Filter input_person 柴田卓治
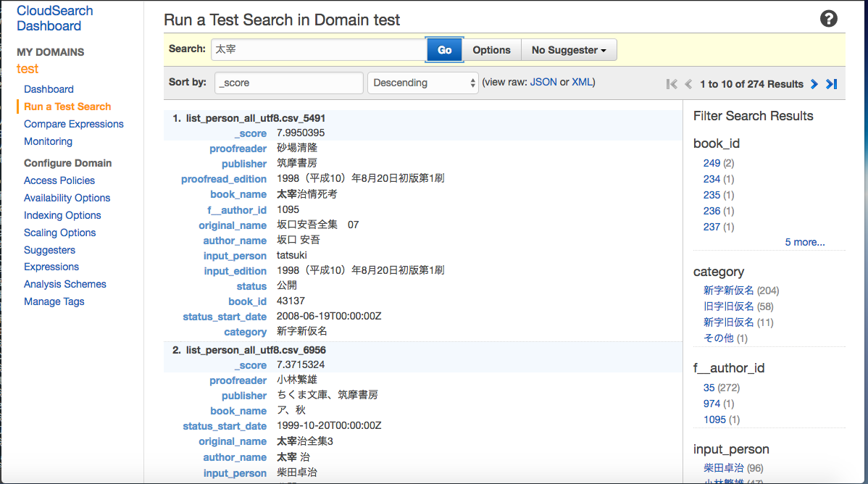868x484 pixels. 724,469
